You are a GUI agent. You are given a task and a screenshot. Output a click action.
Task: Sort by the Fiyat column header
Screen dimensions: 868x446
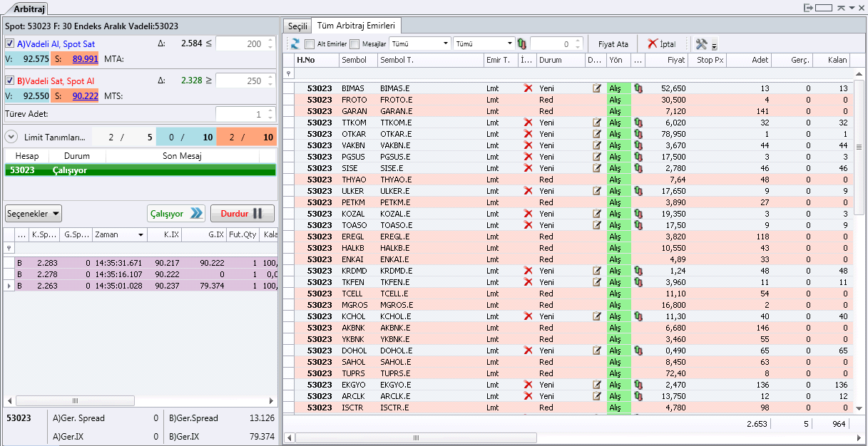[x=667, y=60]
